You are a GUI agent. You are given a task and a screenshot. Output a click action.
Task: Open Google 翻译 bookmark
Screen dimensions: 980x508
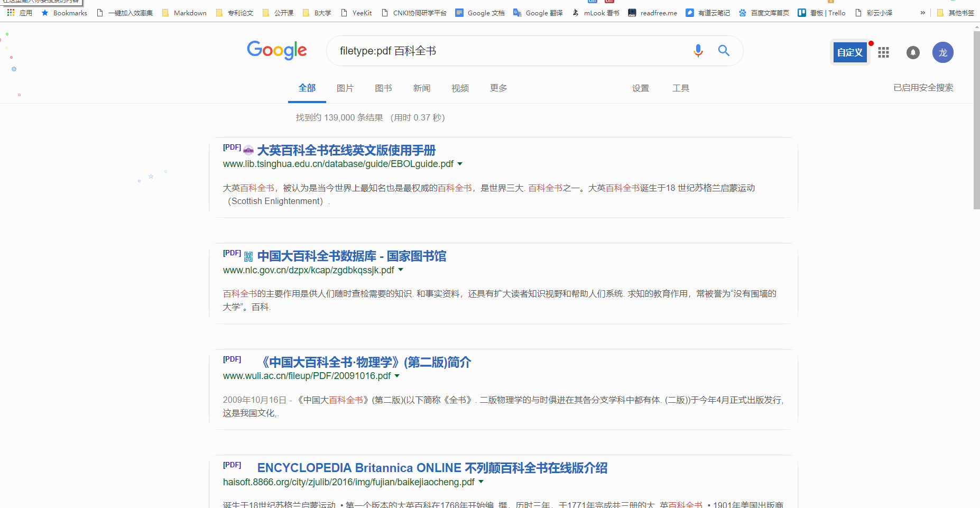coord(538,13)
